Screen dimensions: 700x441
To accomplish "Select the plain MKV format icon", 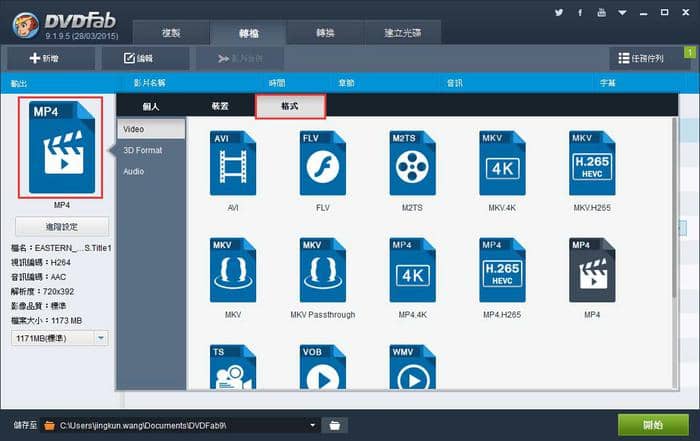I will (233, 270).
